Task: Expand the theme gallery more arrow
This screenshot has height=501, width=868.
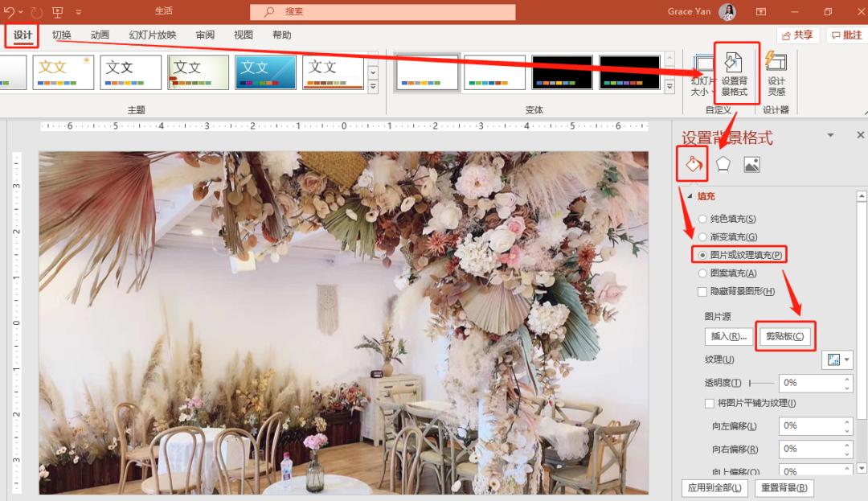Action: tap(373, 86)
